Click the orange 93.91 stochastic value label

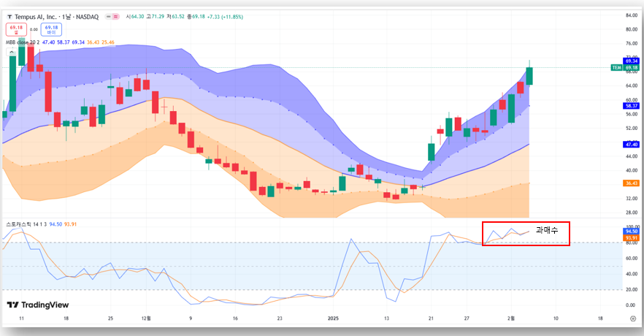tap(632, 238)
